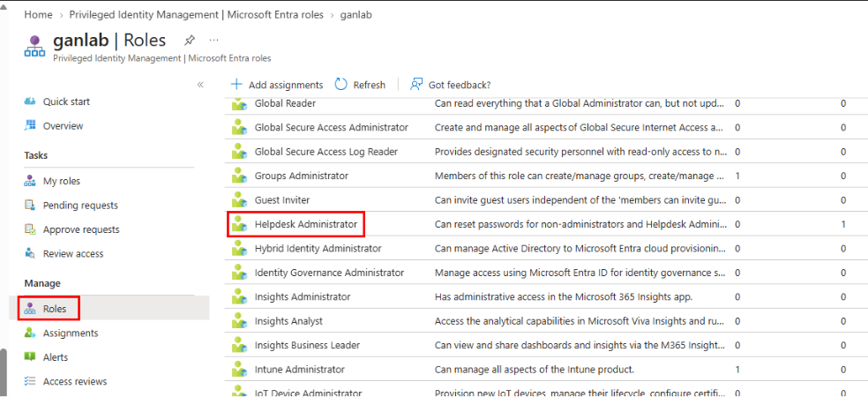
Task: Open the Guest Inviter role
Action: [x=282, y=200]
